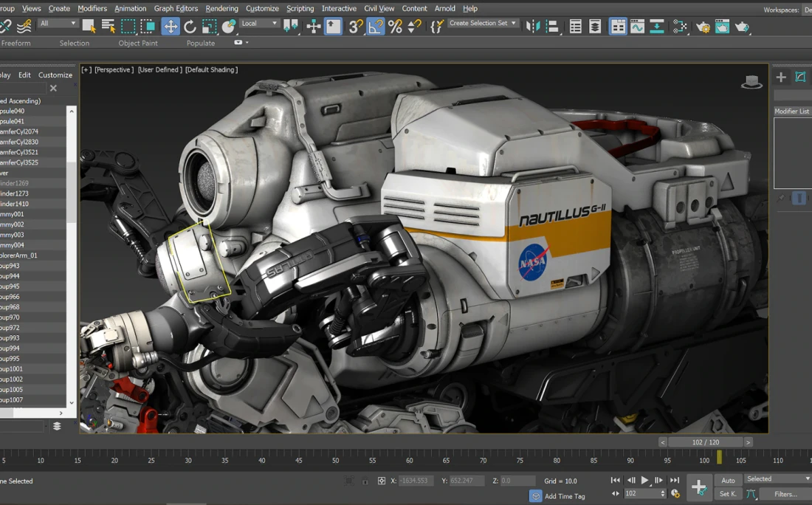Open the Graph Editors menu

[176, 8]
